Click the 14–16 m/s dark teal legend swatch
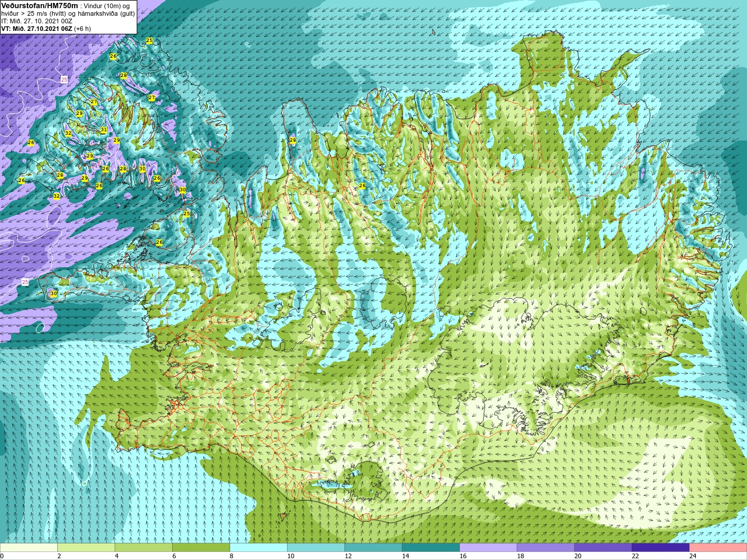This screenshot has height=560, width=747. (x=431, y=548)
